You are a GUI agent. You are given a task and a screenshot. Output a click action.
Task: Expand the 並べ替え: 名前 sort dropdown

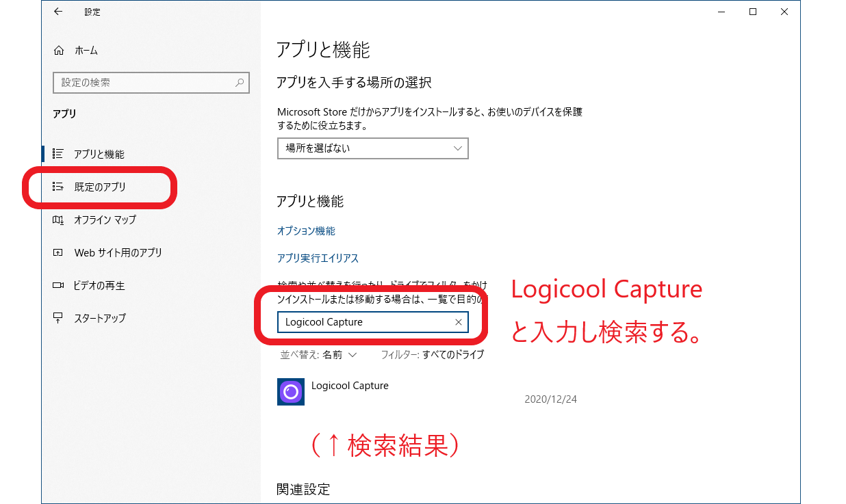point(319,355)
